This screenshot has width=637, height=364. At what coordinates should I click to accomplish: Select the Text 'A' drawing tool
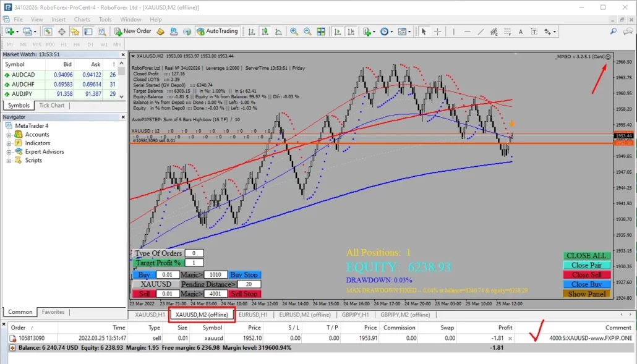520,32
